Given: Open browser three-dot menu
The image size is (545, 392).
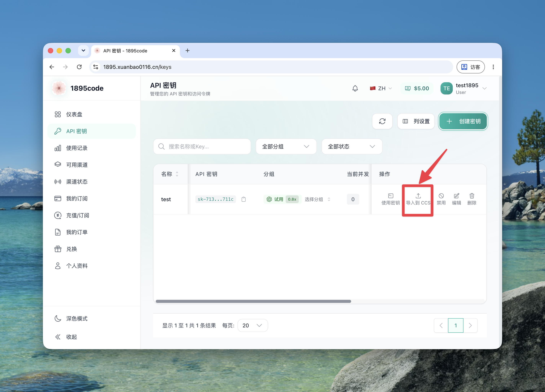Looking at the screenshot, I should pyautogui.click(x=493, y=67).
